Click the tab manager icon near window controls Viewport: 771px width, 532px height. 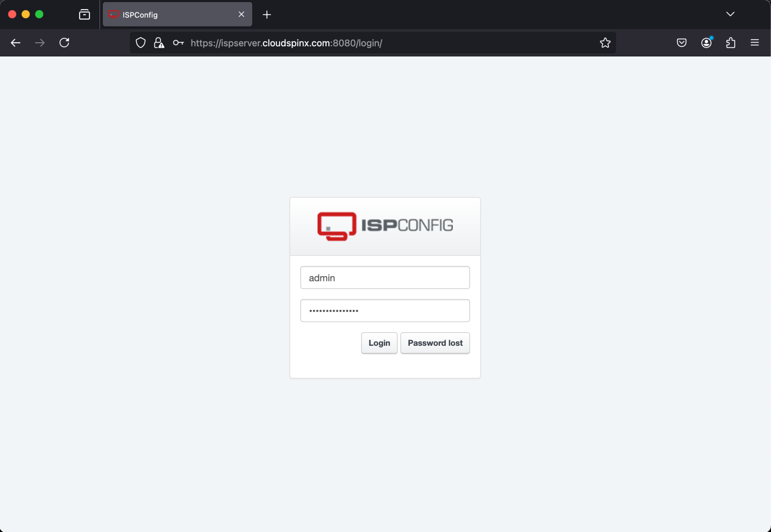pos(84,14)
